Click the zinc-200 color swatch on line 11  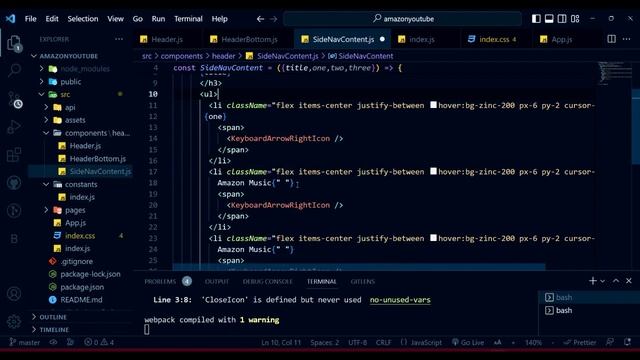(x=433, y=105)
